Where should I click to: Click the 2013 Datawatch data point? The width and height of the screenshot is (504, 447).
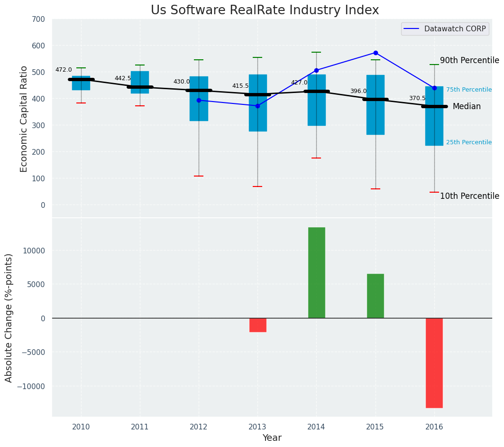click(x=257, y=106)
